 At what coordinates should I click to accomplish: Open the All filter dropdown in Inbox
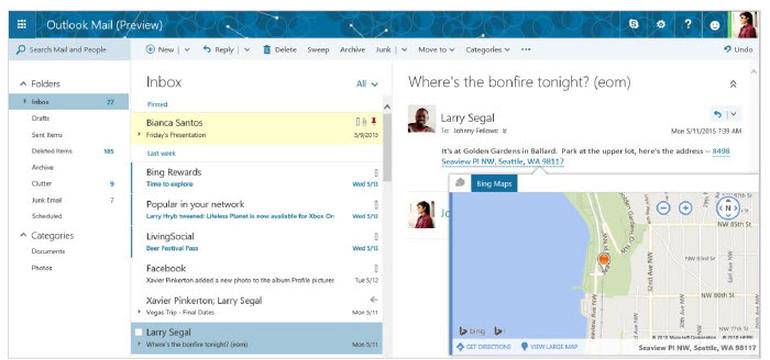(x=367, y=84)
